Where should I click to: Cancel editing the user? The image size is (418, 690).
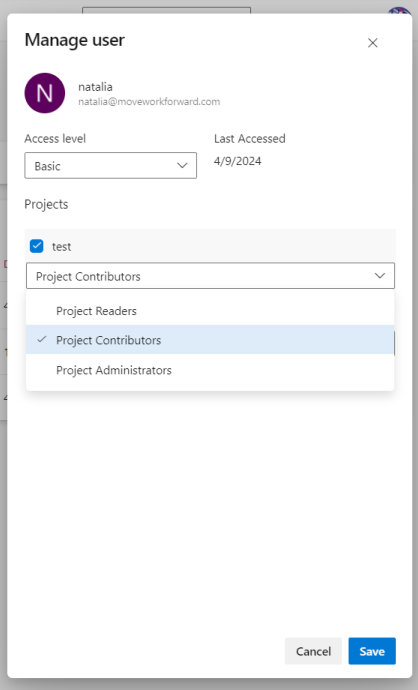pos(313,651)
